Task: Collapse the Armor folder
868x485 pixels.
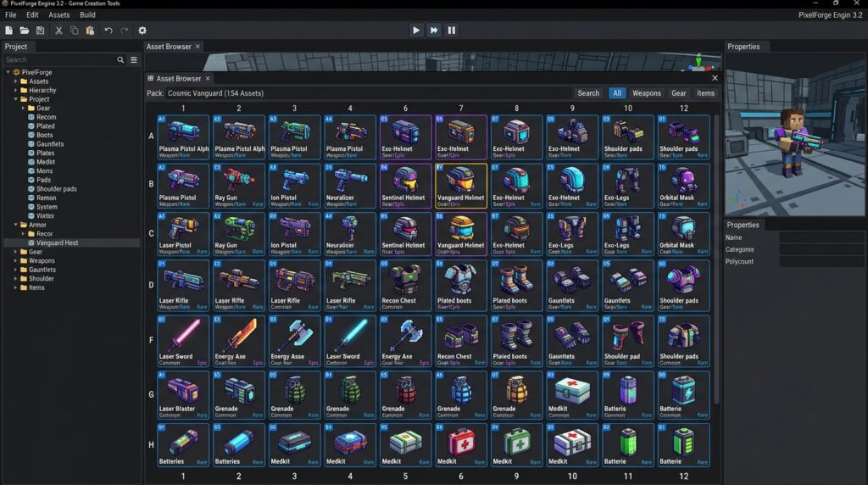Action: pyautogui.click(x=15, y=225)
